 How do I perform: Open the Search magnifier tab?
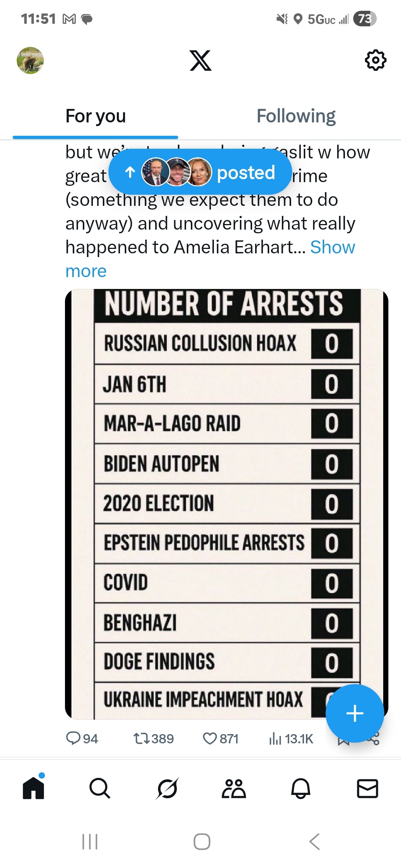pos(100,788)
